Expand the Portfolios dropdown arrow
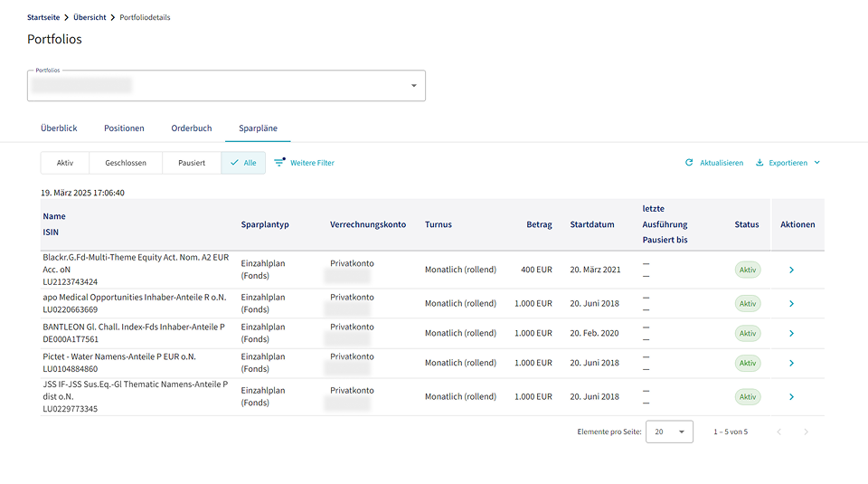 (413, 86)
